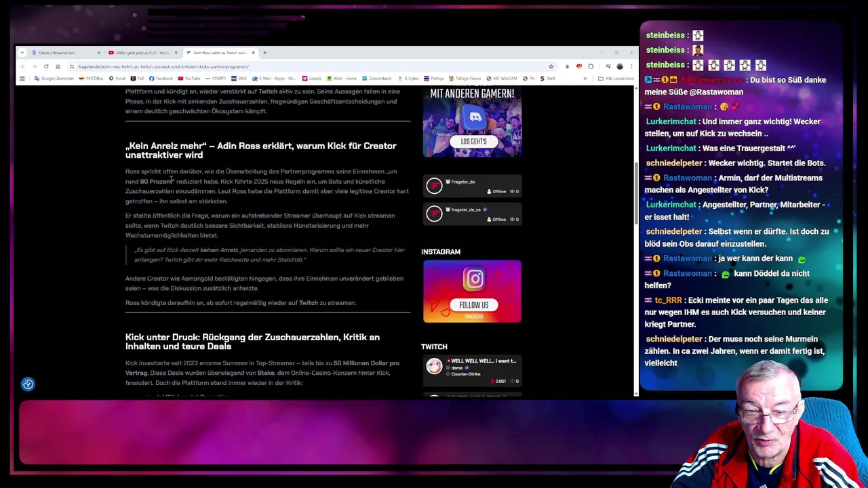Open the tab search dropdown arrow
The width and height of the screenshot is (868, 488).
click(x=22, y=52)
